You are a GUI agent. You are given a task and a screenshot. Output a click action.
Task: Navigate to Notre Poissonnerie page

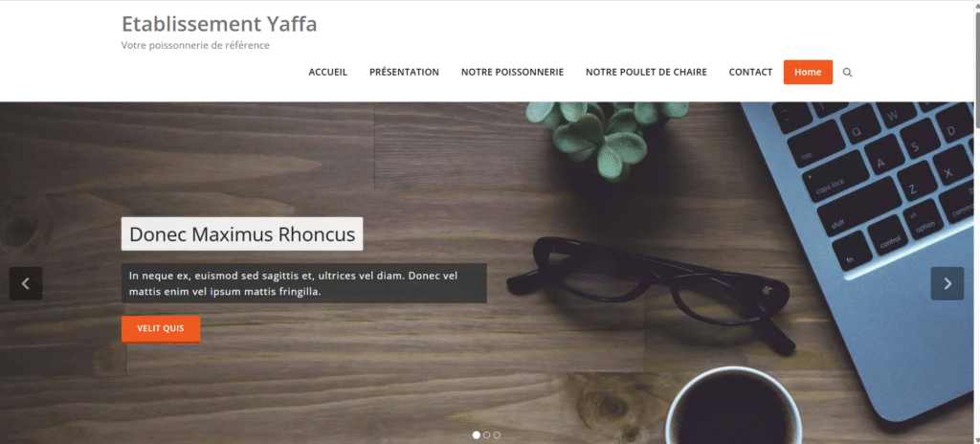(513, 72)
